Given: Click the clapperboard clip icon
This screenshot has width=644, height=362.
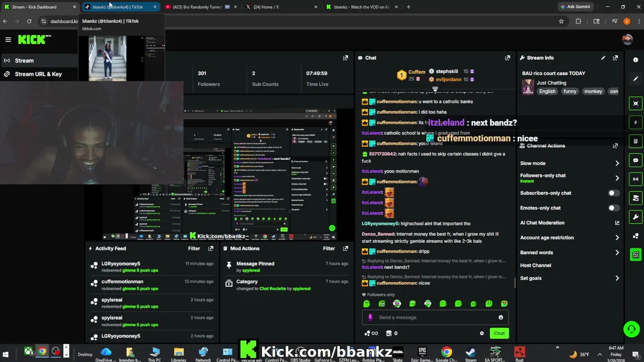Looking at the screenshot, I should pyautogui.click(x=635, y=254).
